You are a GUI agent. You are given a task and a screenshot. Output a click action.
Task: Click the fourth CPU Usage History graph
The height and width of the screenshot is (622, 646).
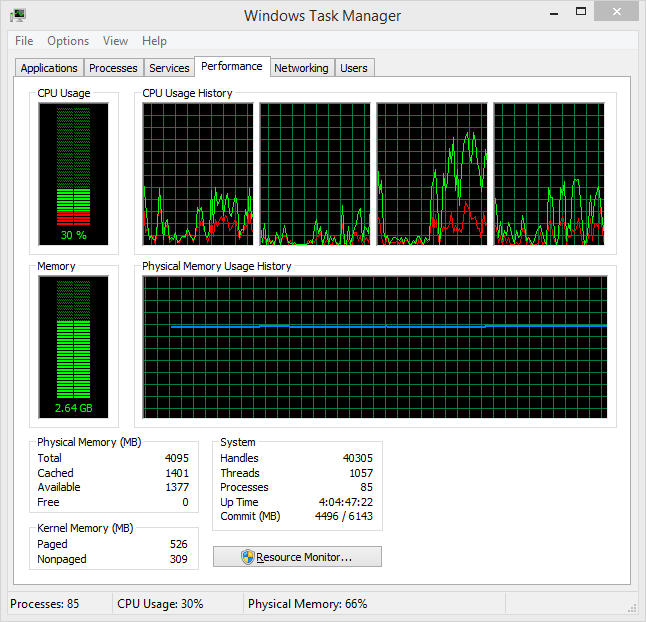coord(549,174)
